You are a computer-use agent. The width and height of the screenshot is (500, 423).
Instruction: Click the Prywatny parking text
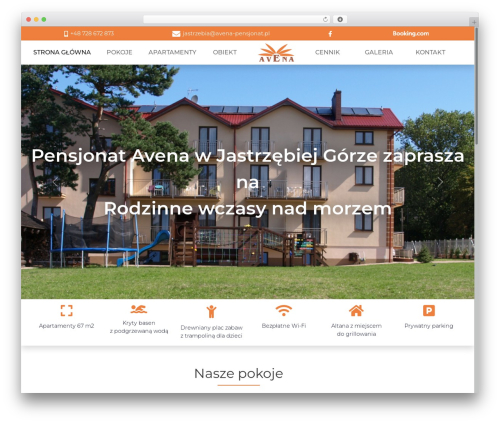point(429,326)
